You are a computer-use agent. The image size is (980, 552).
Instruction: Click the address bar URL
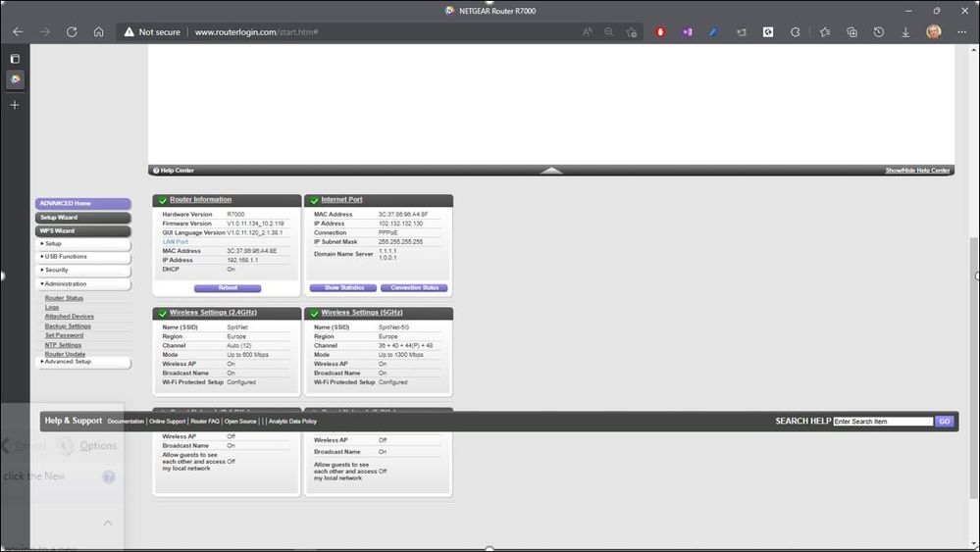pyautogui.click(x=256, y=31)
